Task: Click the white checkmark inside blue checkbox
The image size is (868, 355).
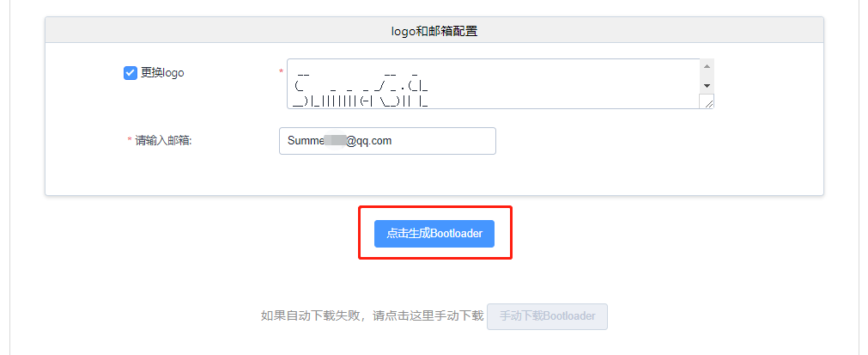Action: pos(131,73)
